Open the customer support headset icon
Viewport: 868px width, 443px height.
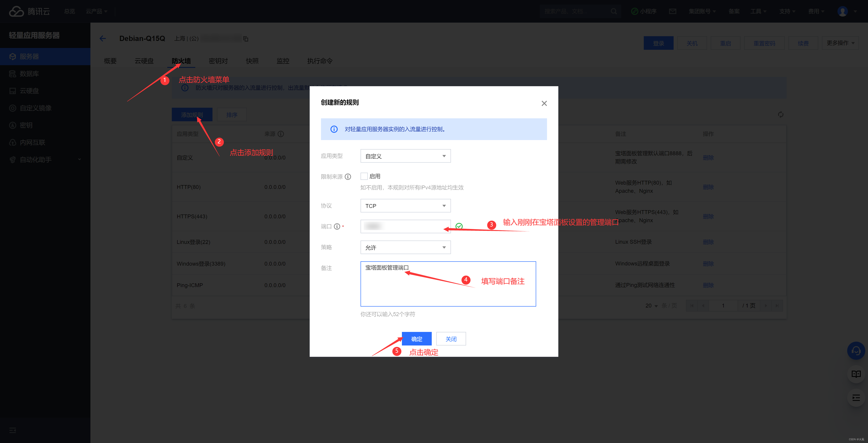856,351
